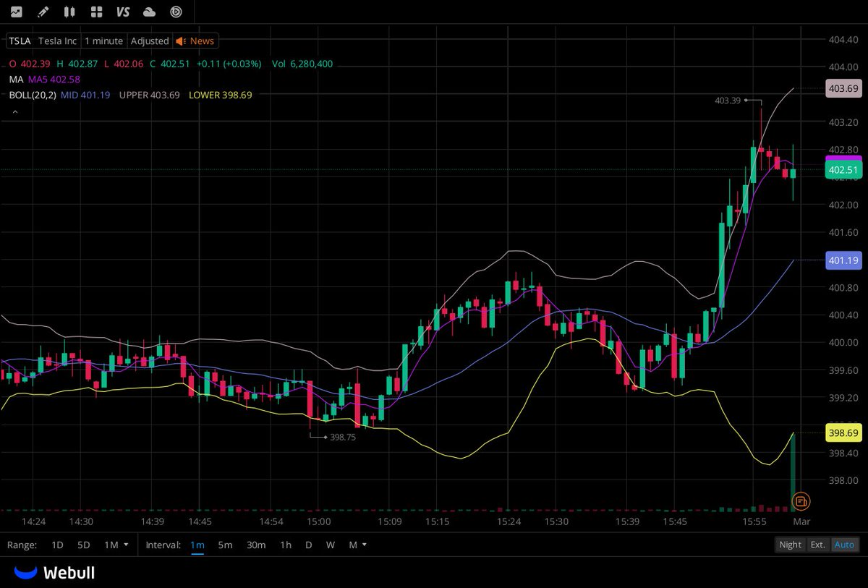The image size is (868, 588).
Task: Click the 398.00 price axis label
Action: (844, 480)
